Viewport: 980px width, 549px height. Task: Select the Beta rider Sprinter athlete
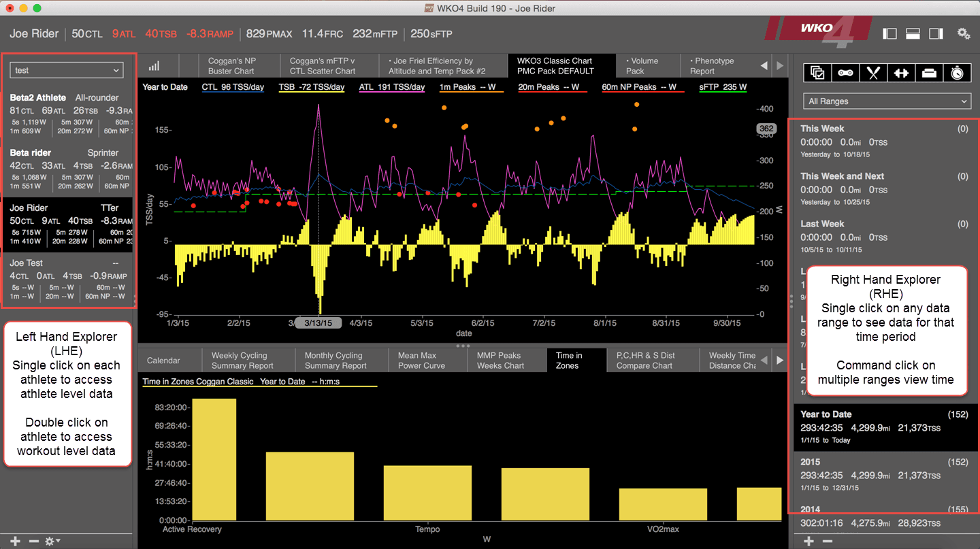click(69, 169)
